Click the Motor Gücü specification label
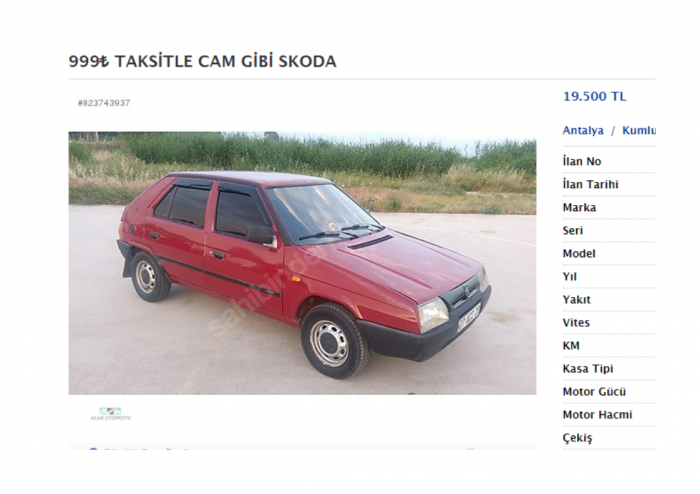The image size is (700, 494). point(594,392)
